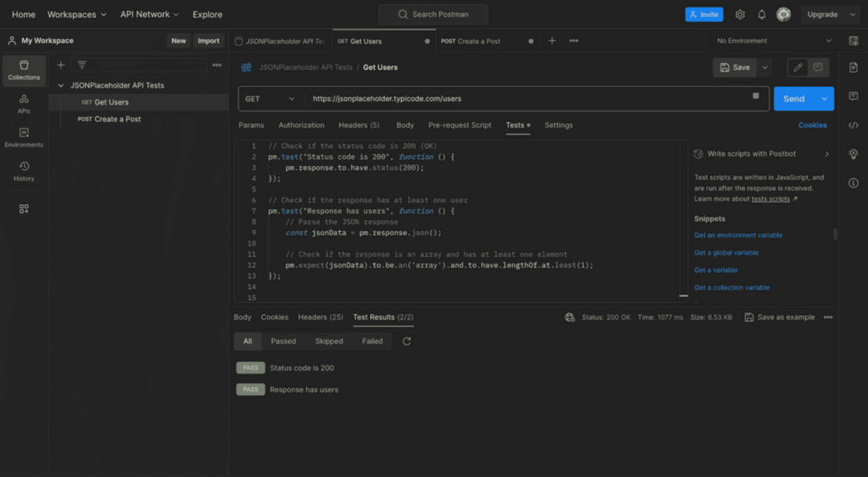Screen dimensions: 868x477
Task: Filter test results to Skipped
Action: pos(329,341)
